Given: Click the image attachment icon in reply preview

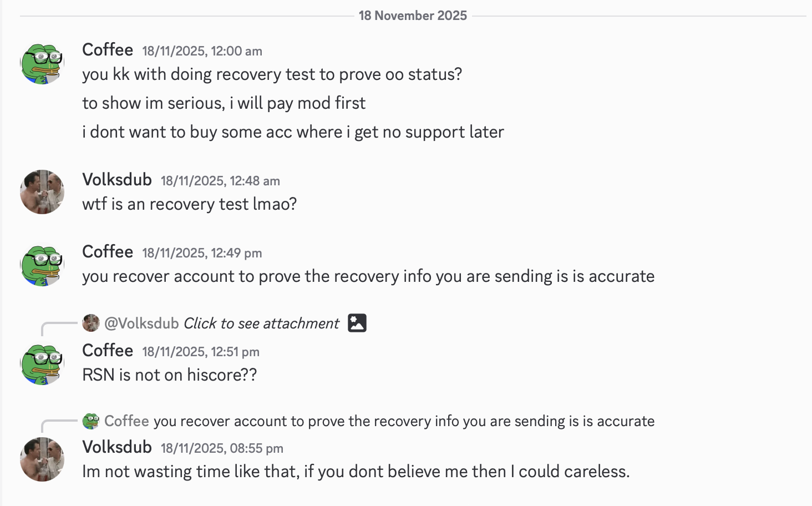Looking at the screenshot, I should pos(357,323).
